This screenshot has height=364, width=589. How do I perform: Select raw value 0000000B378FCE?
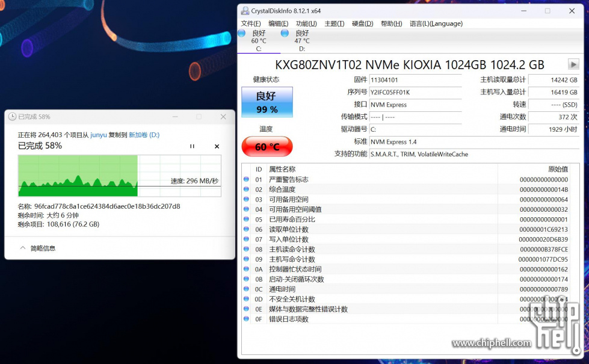[544, 250]
